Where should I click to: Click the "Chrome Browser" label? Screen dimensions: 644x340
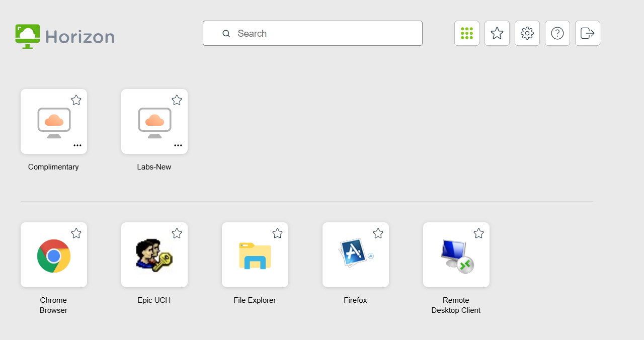click(x=53, y=305)
